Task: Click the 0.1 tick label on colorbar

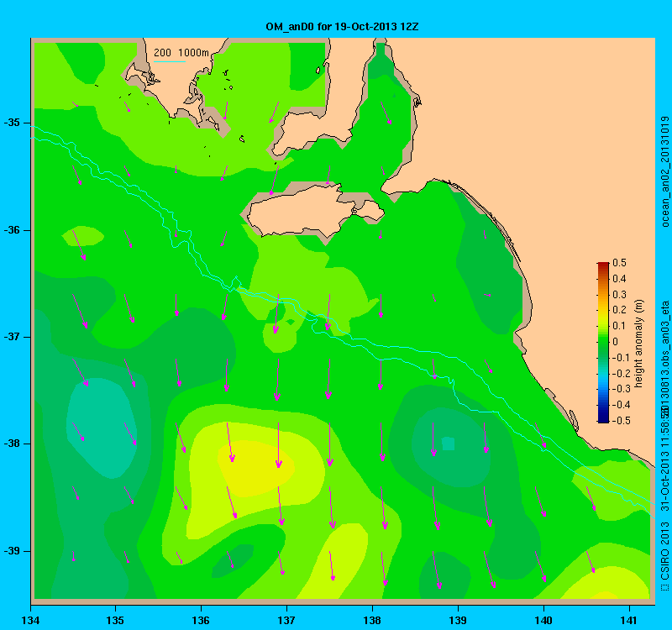Action: click(619, 326)
